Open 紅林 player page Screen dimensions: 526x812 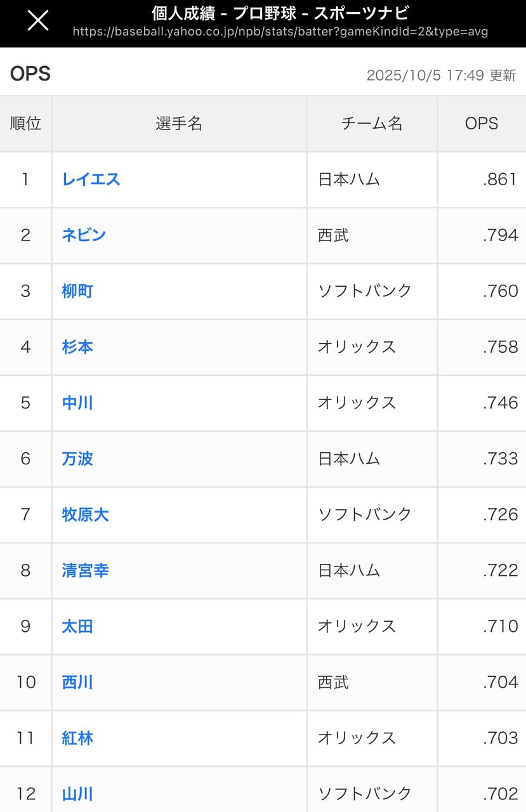coord(77,738)
